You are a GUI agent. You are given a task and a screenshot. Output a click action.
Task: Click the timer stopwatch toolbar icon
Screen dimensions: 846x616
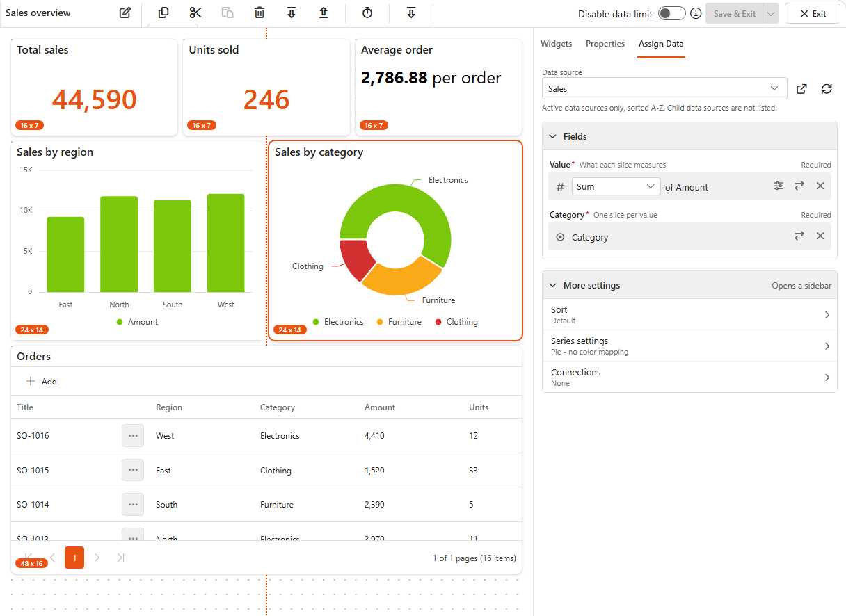click(367, 13)
